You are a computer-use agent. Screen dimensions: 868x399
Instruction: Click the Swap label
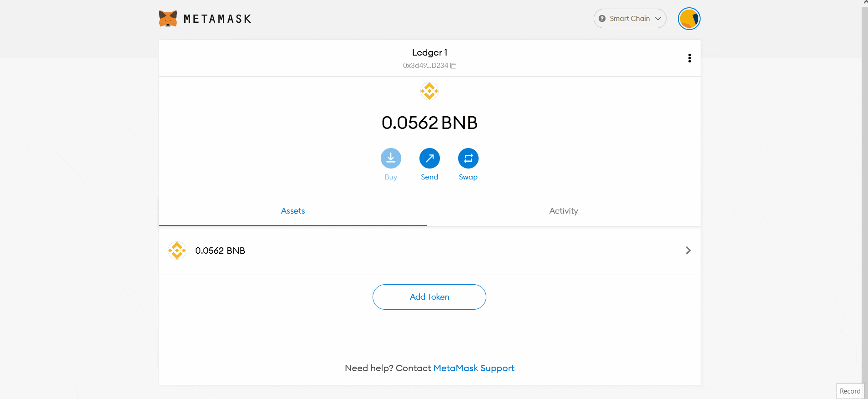pyautogui.click(x=468, y=177)
